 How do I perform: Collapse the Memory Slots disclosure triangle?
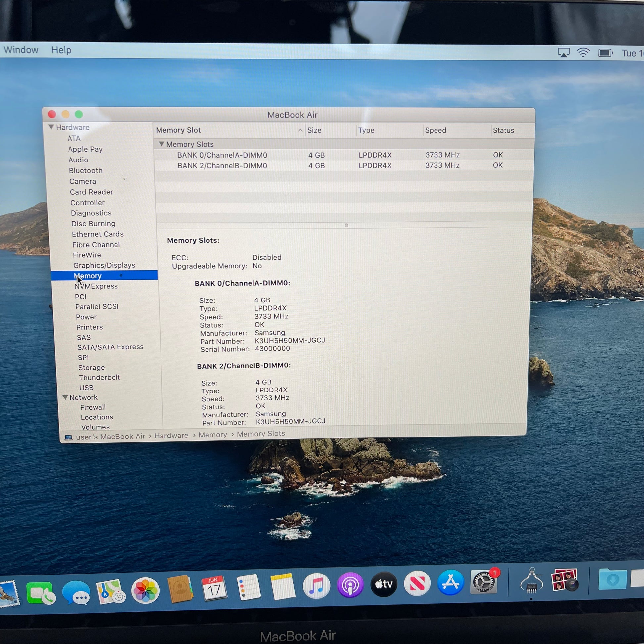(161, 144)
